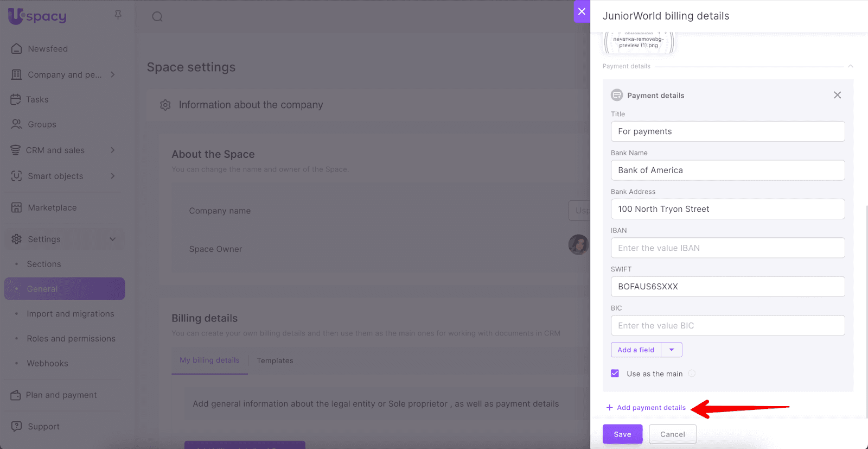Open Marketplace store icon

point(17,207)
